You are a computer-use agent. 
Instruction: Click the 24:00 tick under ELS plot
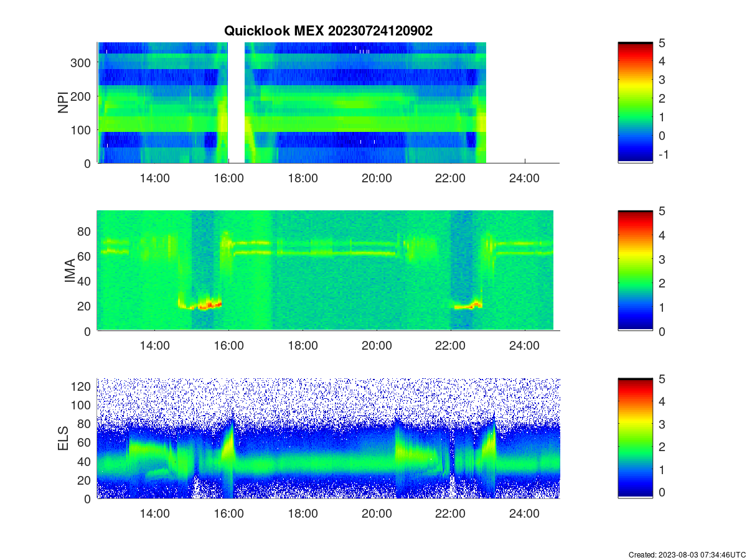(x=524, y=513)
